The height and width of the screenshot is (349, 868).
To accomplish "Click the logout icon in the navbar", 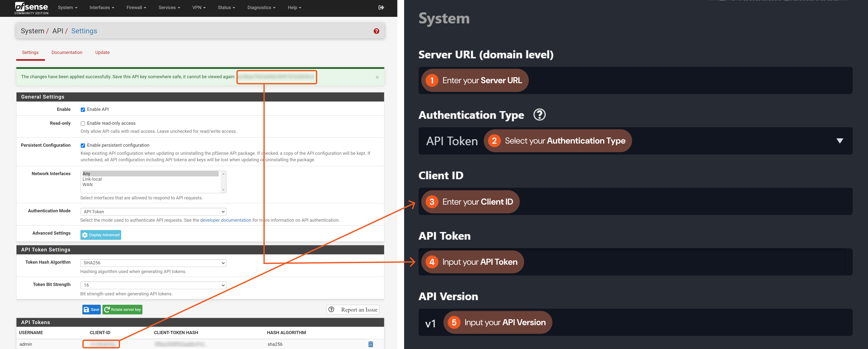I will [x=381, y=7].
